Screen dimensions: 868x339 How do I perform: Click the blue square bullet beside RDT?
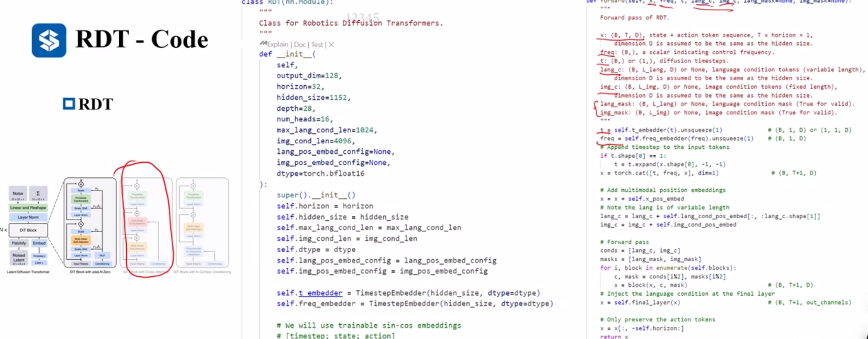[x=69, y=103]
